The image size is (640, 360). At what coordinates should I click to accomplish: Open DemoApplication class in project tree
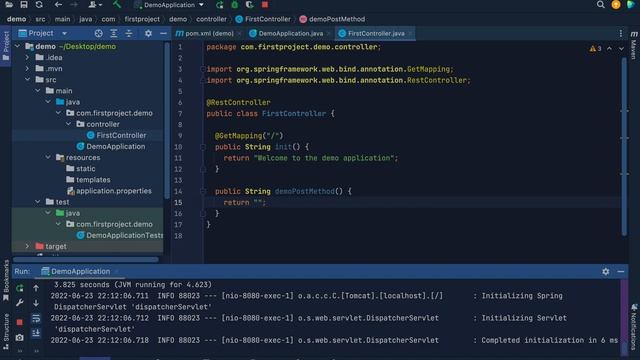111,146
